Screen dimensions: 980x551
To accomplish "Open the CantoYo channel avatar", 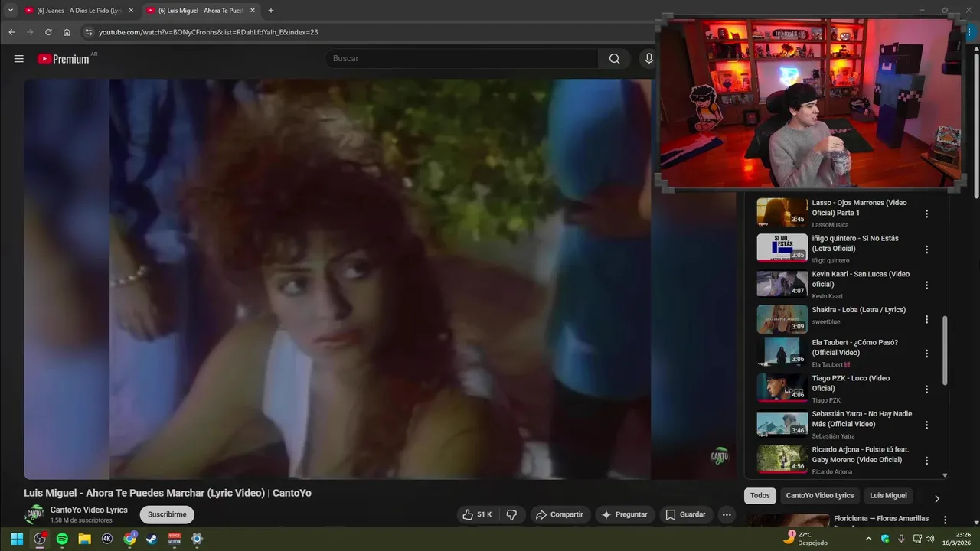I will click(34, 514).
